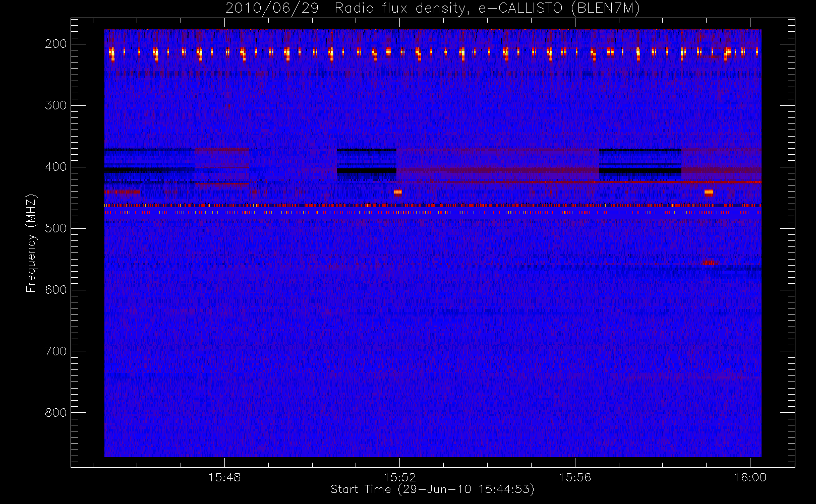
Task: Click the 'Start Time' axis caption
Action: (x=432, y=489)
